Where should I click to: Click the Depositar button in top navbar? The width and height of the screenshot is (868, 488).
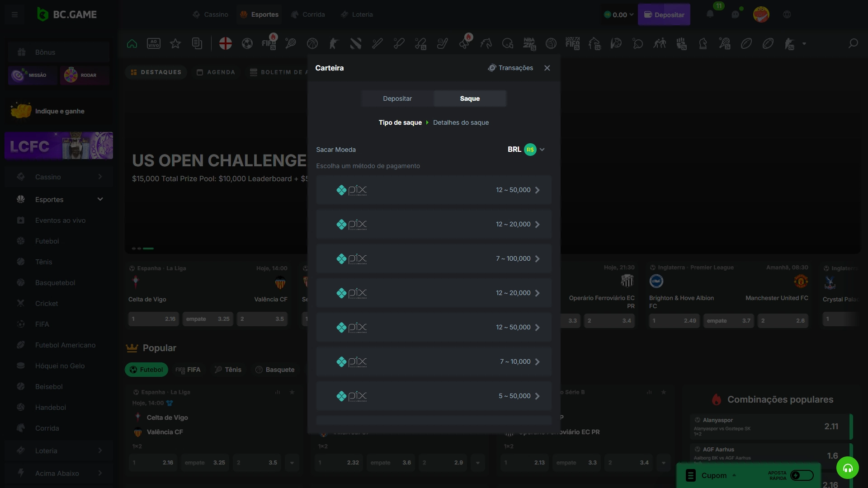coord(663,14)
